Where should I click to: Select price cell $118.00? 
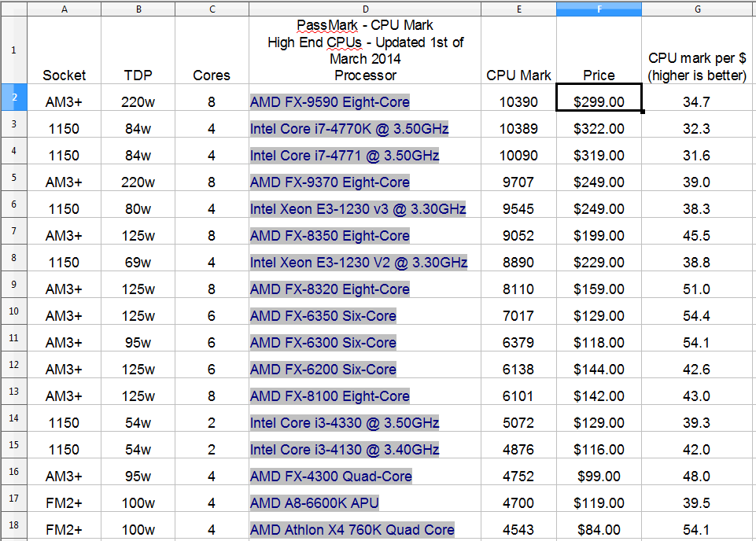[599, 338]
